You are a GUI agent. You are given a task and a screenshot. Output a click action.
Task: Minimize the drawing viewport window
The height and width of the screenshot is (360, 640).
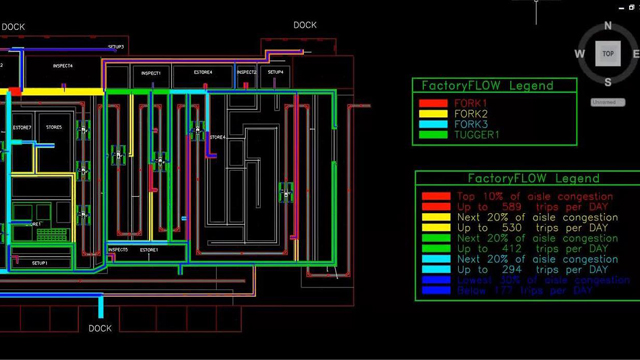click(x=622, y=8)
